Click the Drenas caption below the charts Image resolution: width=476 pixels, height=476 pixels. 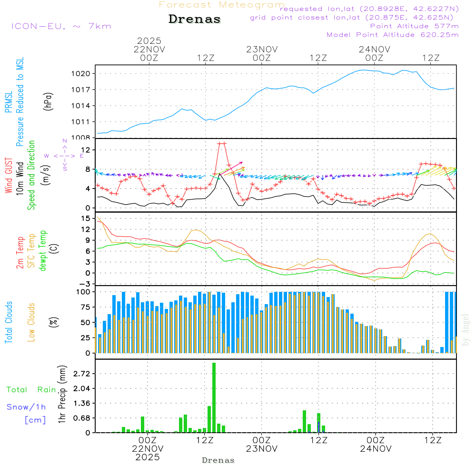218,460
